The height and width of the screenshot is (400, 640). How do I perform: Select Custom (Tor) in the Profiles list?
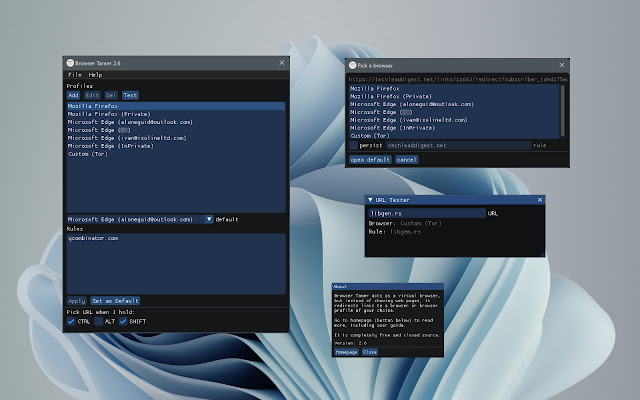pos(176,154)
